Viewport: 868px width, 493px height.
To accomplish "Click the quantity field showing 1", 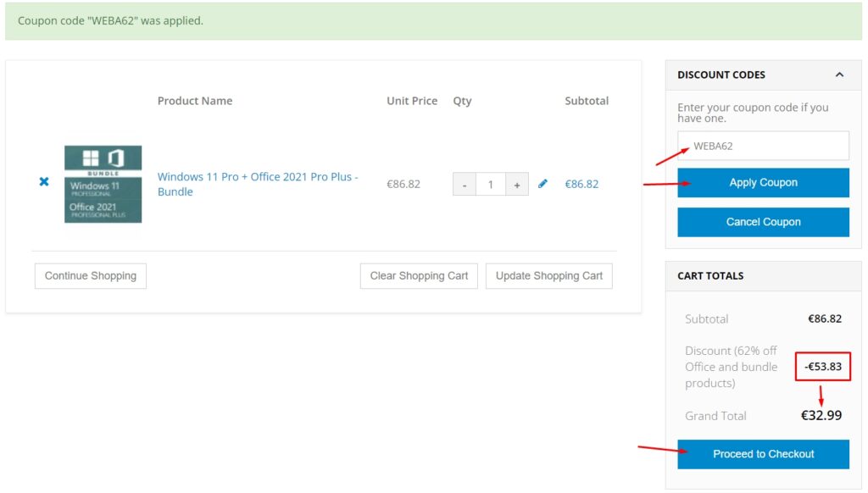I will pyautogui.click(x=491, y=185).
